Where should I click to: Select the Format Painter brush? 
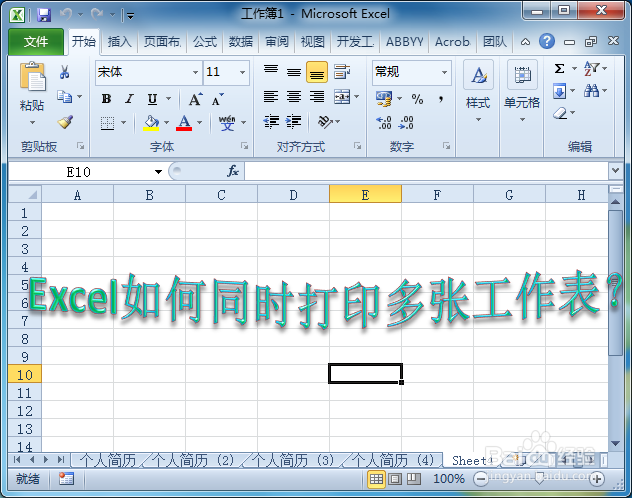(65, 122)
